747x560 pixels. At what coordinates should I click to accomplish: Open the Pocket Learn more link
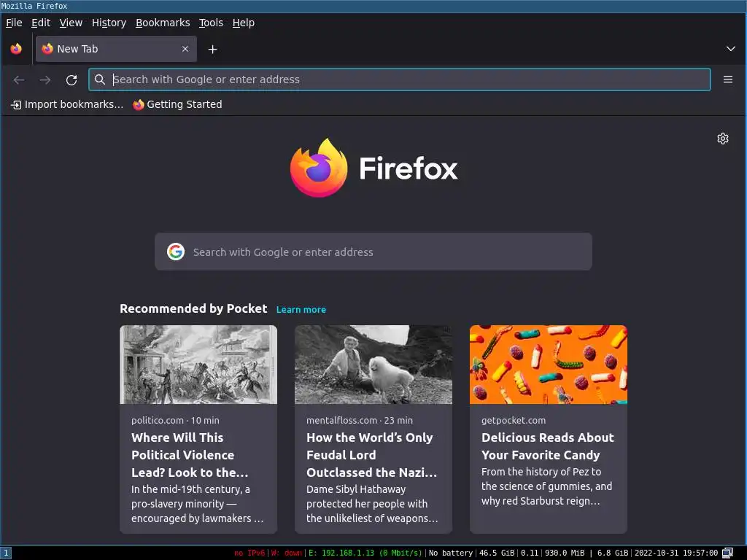click(x=301, y=309)
